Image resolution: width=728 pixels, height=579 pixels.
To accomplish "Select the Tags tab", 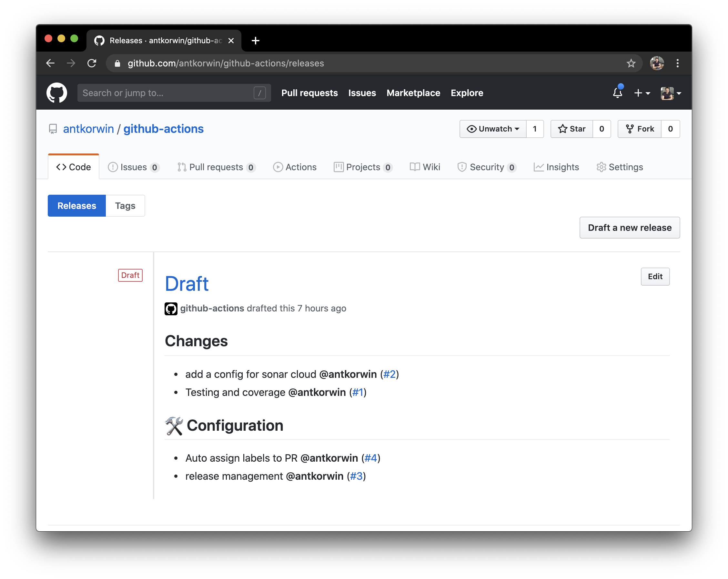I will point(126,206).
